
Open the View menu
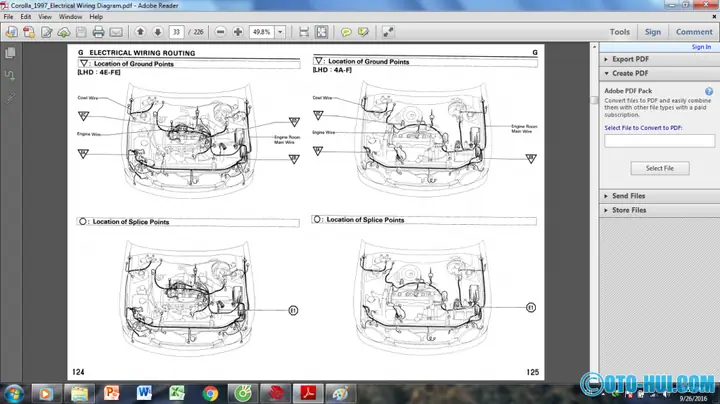point(45,17)
